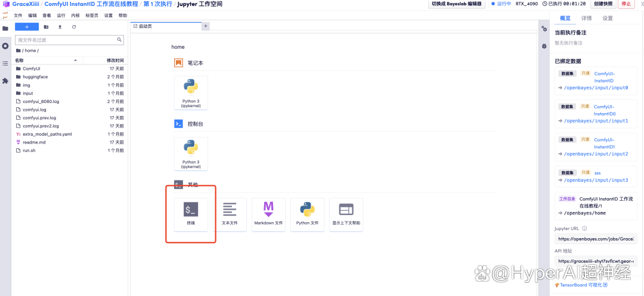
Task: Create a new Python 文件
Action: point(307,214)
